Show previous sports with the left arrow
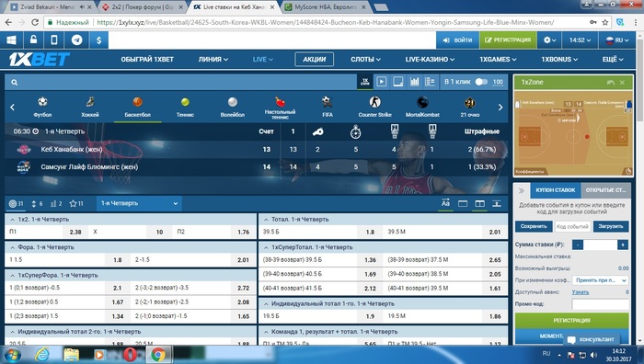Viewport: 644px width, 364px height. [x=12, y=108]
